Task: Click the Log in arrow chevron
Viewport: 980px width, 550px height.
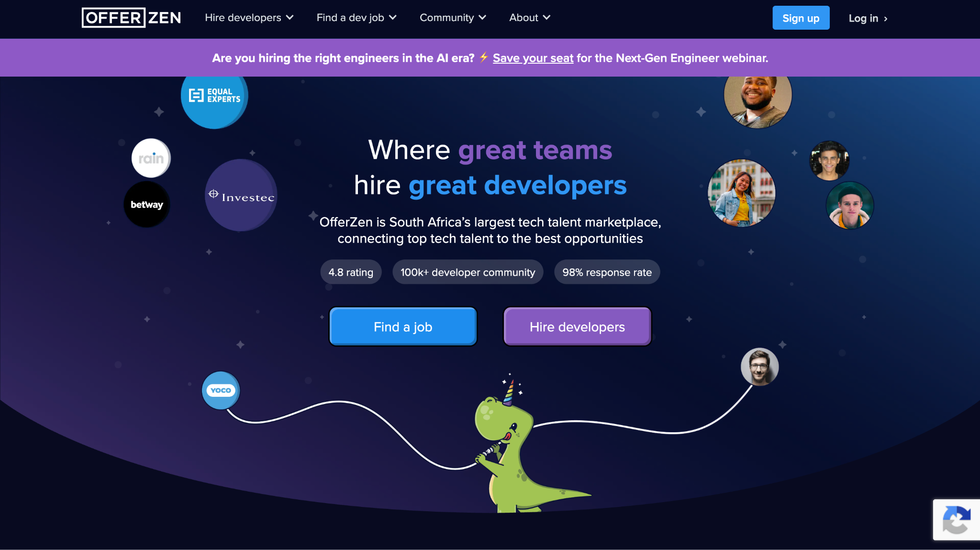Action: click(x=886, y=19)
